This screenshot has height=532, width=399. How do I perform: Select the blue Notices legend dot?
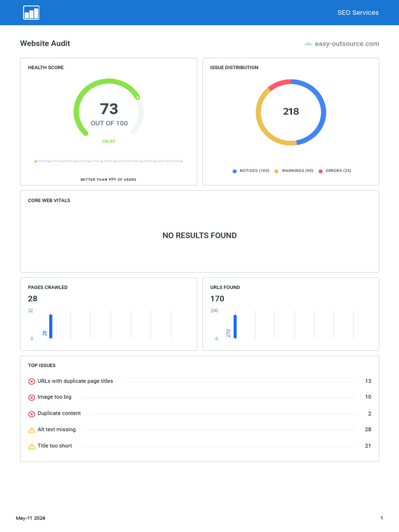234,171
